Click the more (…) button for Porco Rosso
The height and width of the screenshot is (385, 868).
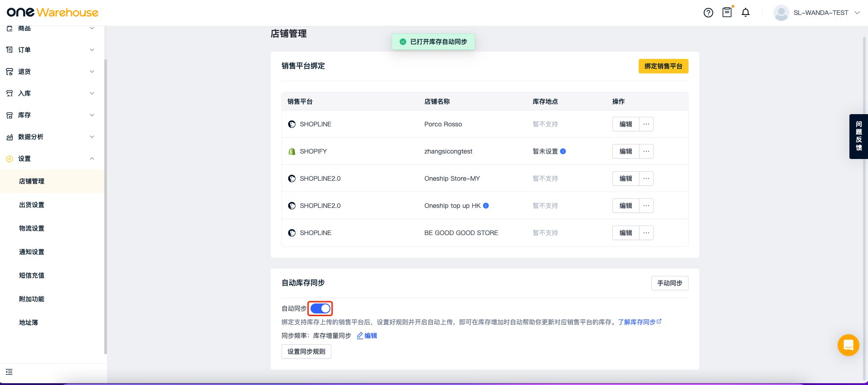(x=646, y=124)
